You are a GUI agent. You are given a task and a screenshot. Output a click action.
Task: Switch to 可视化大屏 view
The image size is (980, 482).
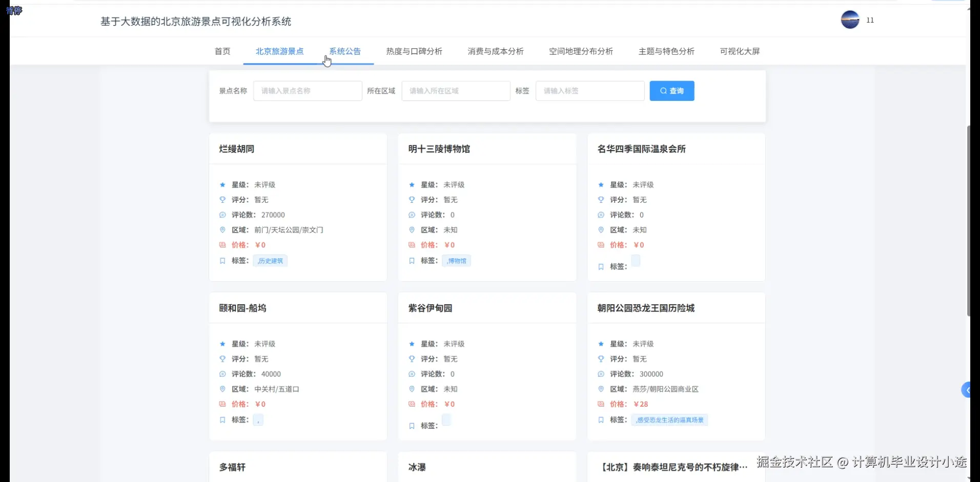click(740, 51)
